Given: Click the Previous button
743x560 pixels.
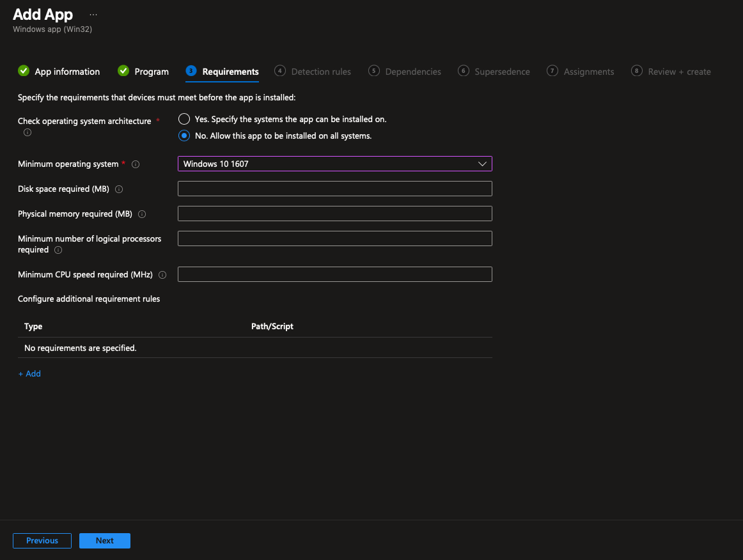Looking at the screenshot, I should pyautogui.click(x=42, y=541).
